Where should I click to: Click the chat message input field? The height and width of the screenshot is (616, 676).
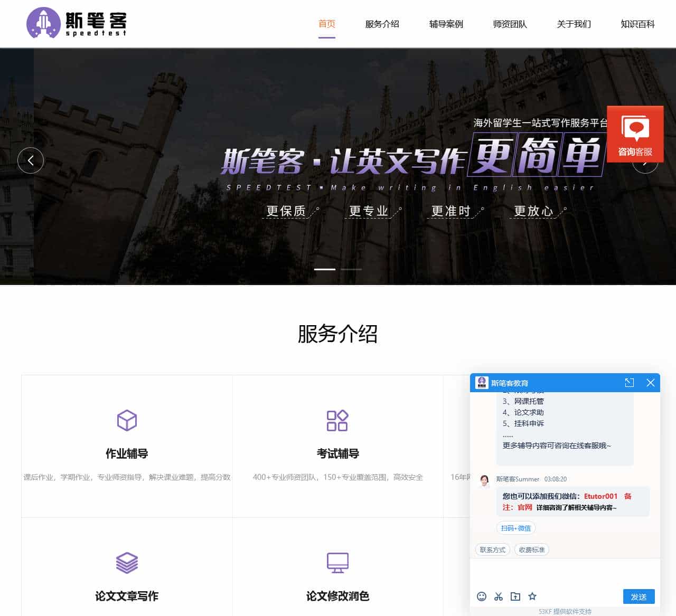tap(565, 573)
